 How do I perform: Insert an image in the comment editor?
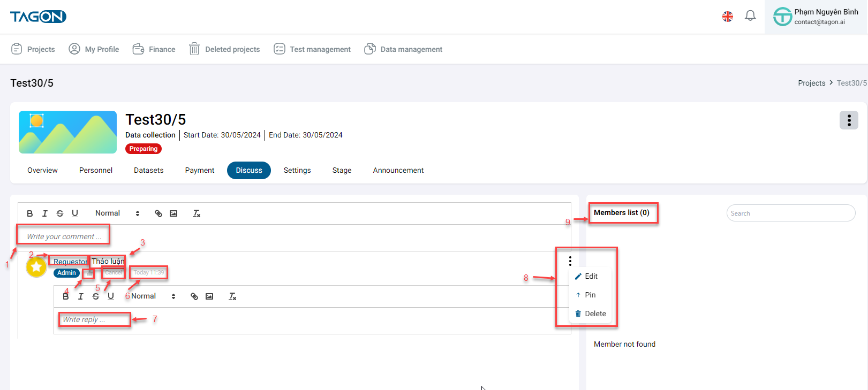tap(173, 213)
